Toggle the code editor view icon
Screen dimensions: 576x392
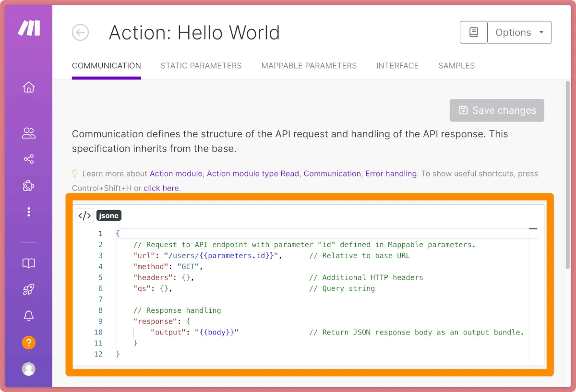click(x=84, y=216)
